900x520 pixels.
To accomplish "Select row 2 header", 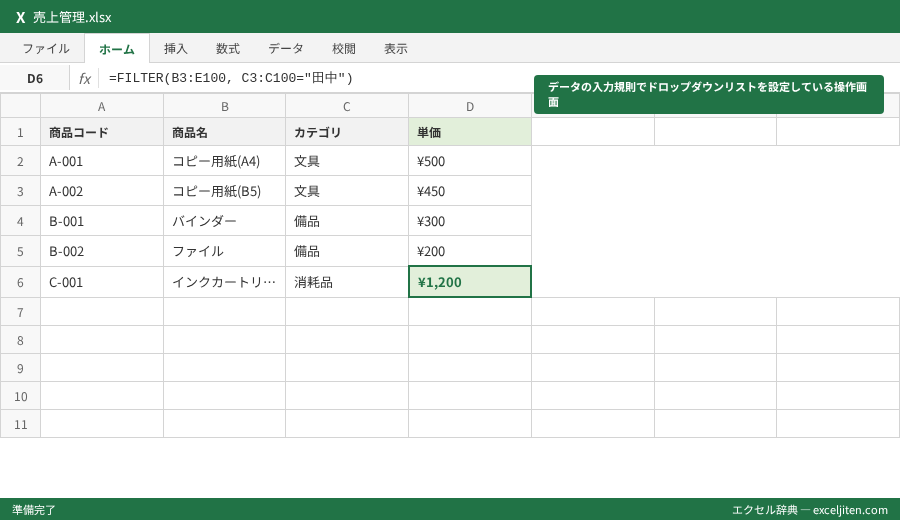I will click(x=20, y=161).
